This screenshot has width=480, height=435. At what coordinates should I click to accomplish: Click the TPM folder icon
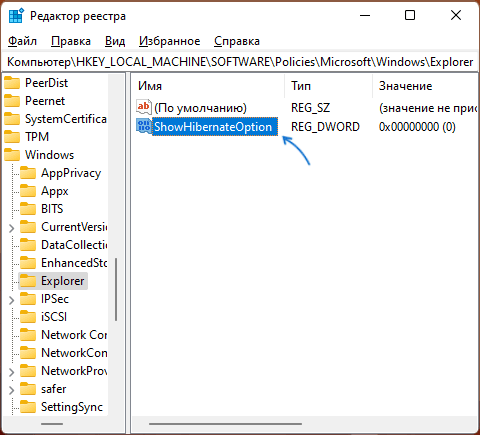pyautogui.click(x=12, y=137)
